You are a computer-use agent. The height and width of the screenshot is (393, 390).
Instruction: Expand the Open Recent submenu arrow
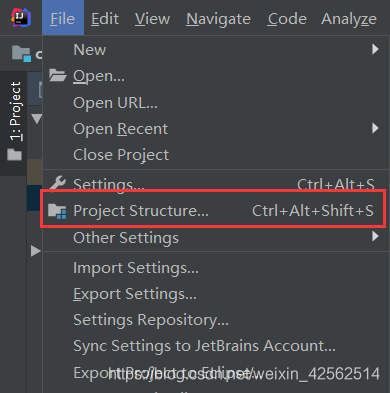pyautogui.click(x=375, y=128)
